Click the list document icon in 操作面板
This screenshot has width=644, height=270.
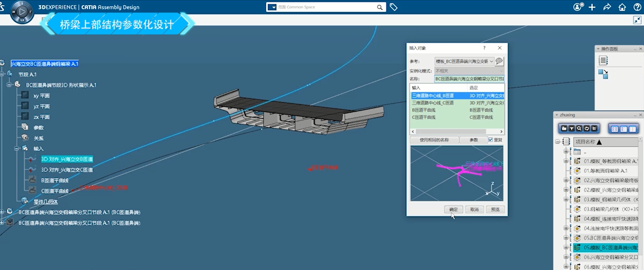[603, 60]
